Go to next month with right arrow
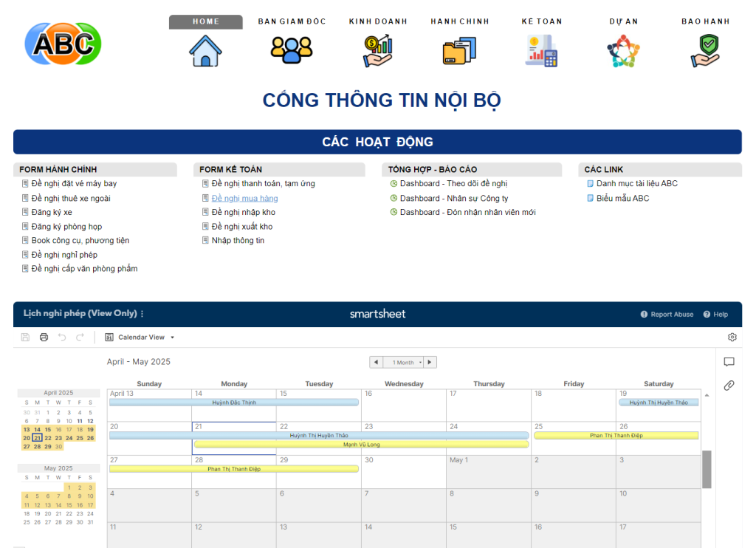Image resolution: width=756 pixels, height=548 pixels. pos(430,363)
